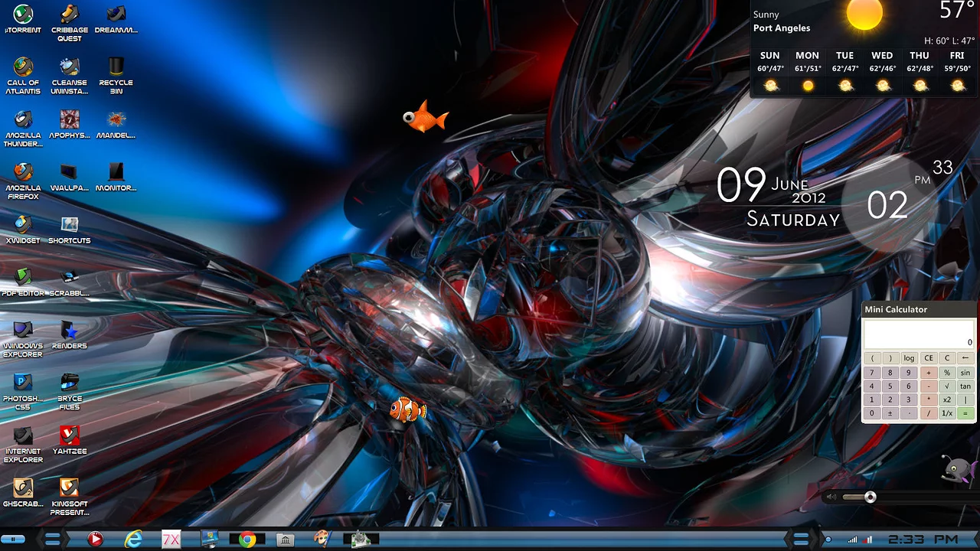Click the start button on the taskbar
The height and width of the screenshot is (551, 980).
point(13,540)
